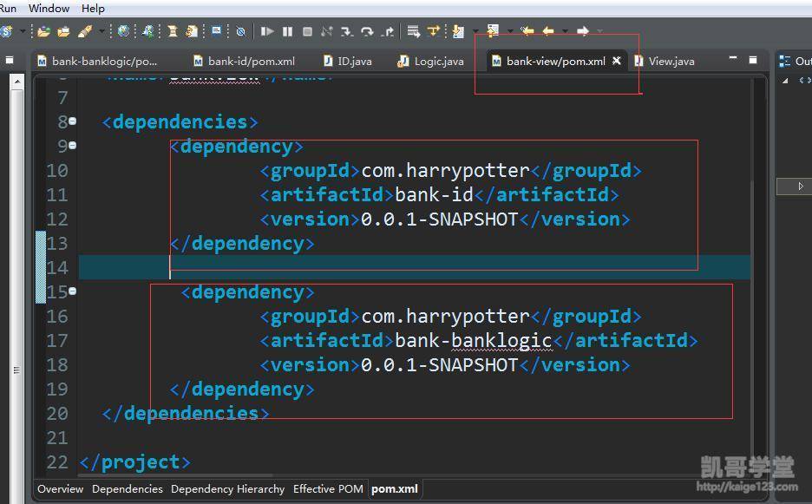812x504 pixels.
Task: Click bank-id artifactId text
Action: 434,195
